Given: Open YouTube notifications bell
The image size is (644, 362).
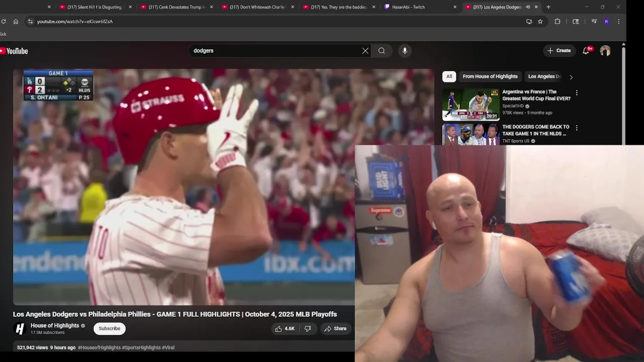Looking at the screenshot, I should (x=586, y=51).
